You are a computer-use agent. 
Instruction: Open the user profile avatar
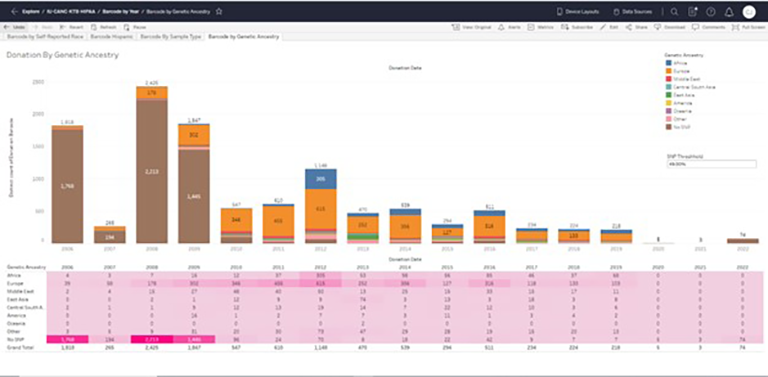749,12
